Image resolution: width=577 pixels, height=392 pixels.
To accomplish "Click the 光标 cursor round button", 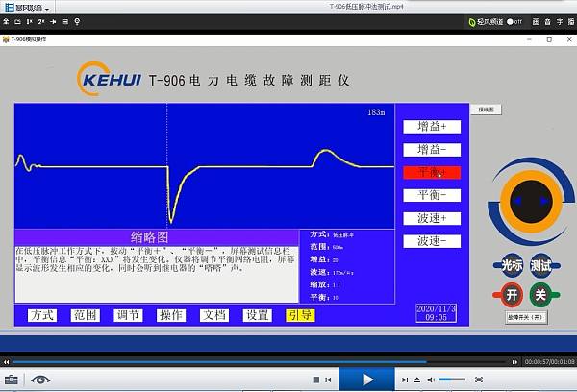I will (x=512, y=265).
